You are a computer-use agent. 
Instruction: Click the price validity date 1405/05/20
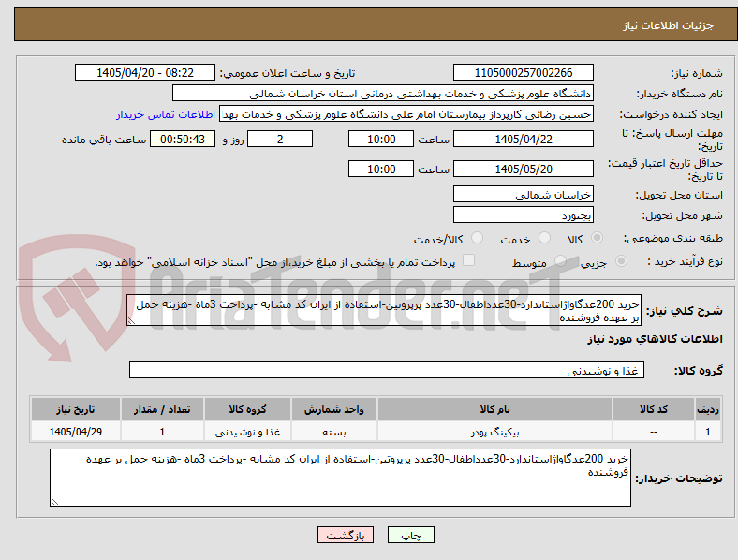coord(523,169)
